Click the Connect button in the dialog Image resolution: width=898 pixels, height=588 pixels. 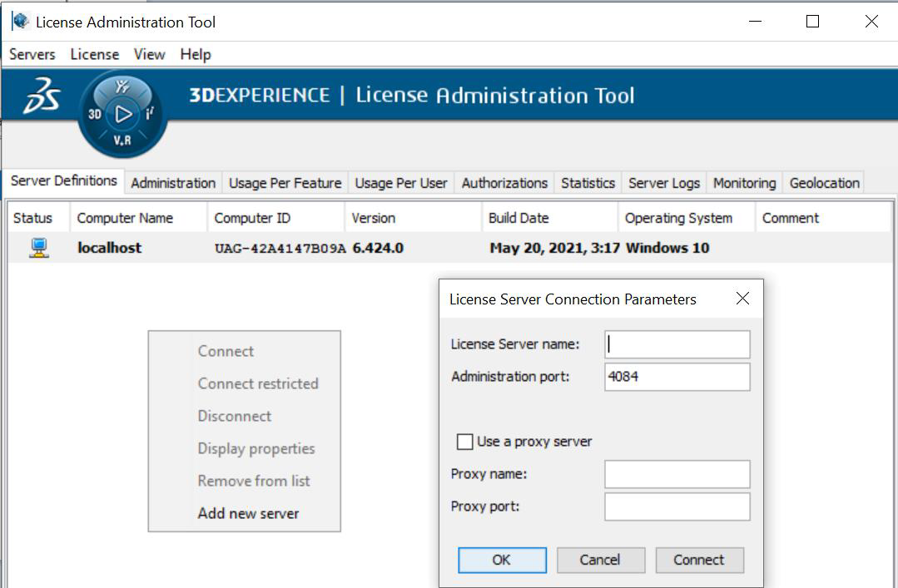(x=699, y=560)
